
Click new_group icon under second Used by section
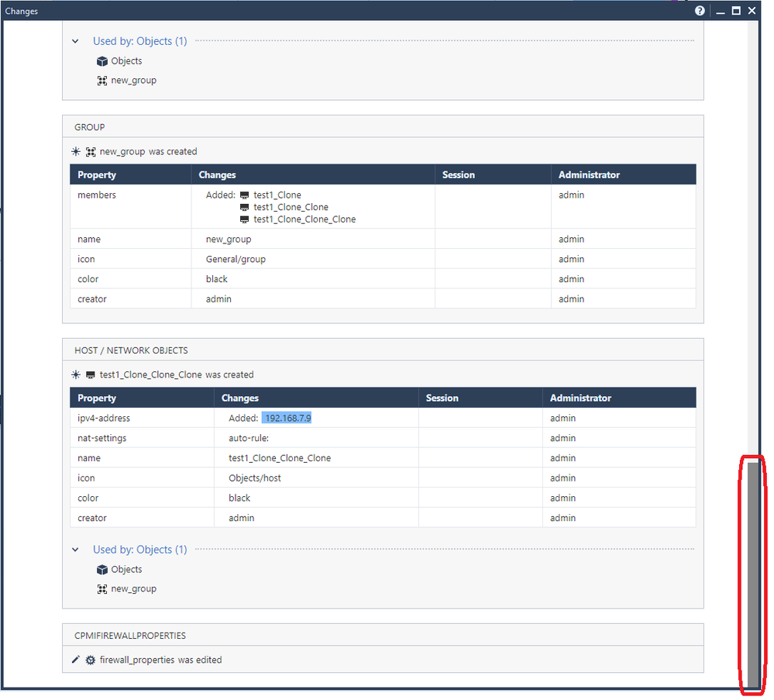(102, 589)
